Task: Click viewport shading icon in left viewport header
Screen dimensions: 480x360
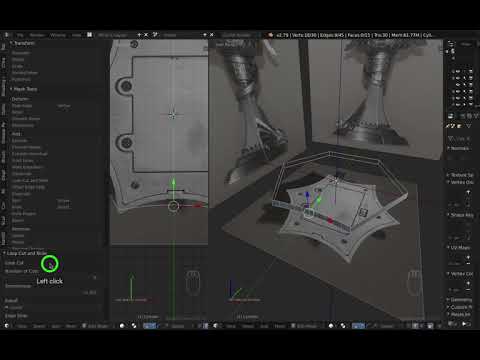Action: (122, 326)
